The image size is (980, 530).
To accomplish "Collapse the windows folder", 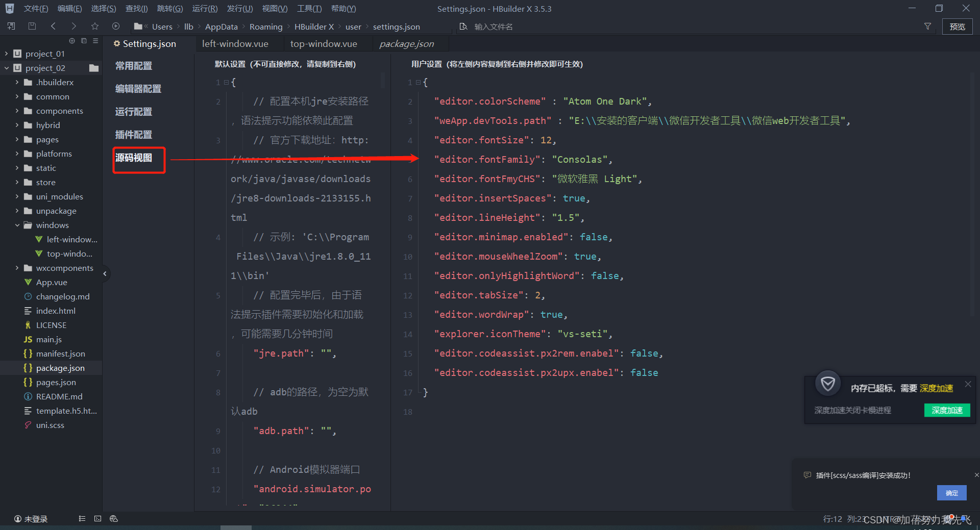I will point(17,225).
